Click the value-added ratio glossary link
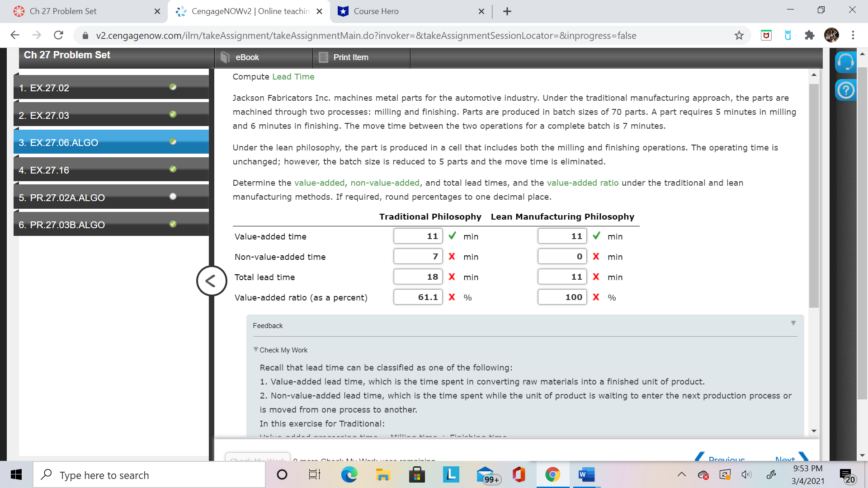 582,183
